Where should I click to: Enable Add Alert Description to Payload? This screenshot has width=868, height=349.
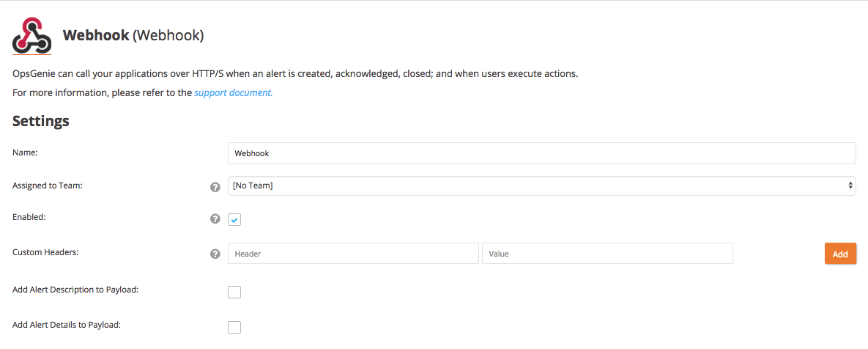tap(234, 292)
